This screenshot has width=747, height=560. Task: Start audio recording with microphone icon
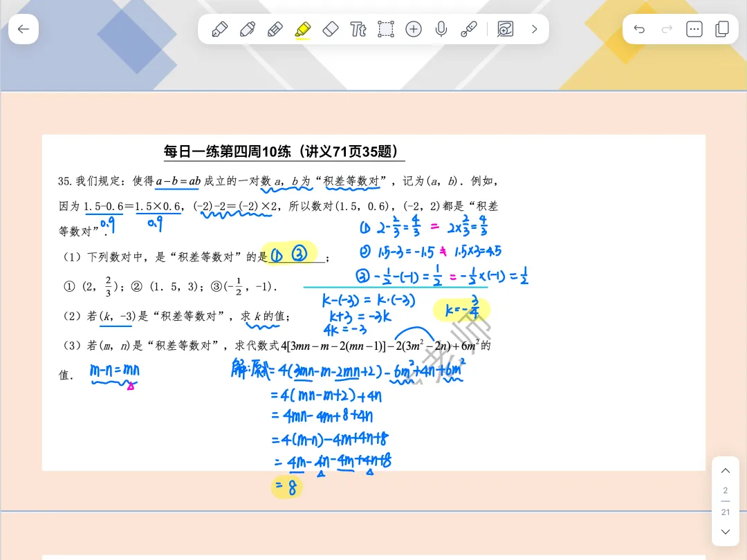[441, 30]
